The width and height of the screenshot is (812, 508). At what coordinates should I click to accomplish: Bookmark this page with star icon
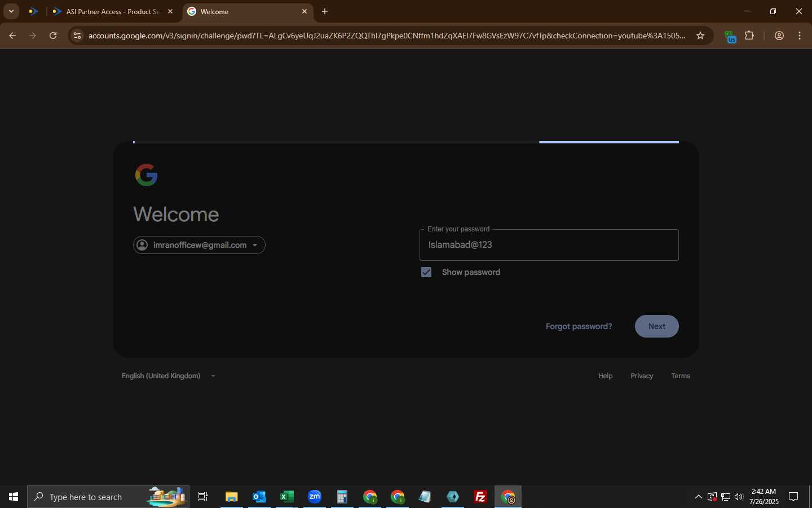pos(700,36)
